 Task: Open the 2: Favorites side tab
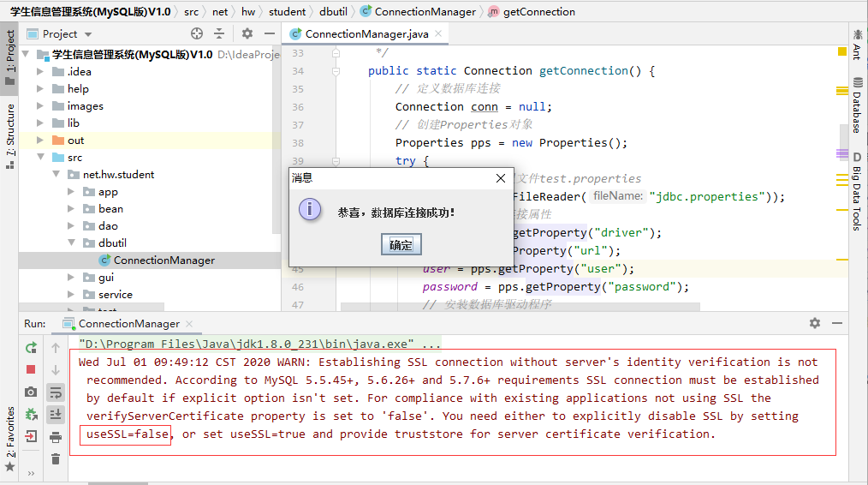tap(10, 439)
